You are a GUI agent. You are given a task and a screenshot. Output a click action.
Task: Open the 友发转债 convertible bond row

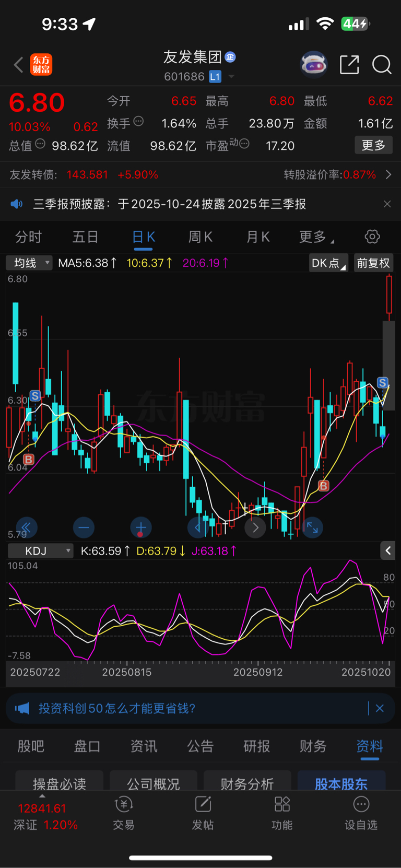pyautogui.click(x=200, y=174)
